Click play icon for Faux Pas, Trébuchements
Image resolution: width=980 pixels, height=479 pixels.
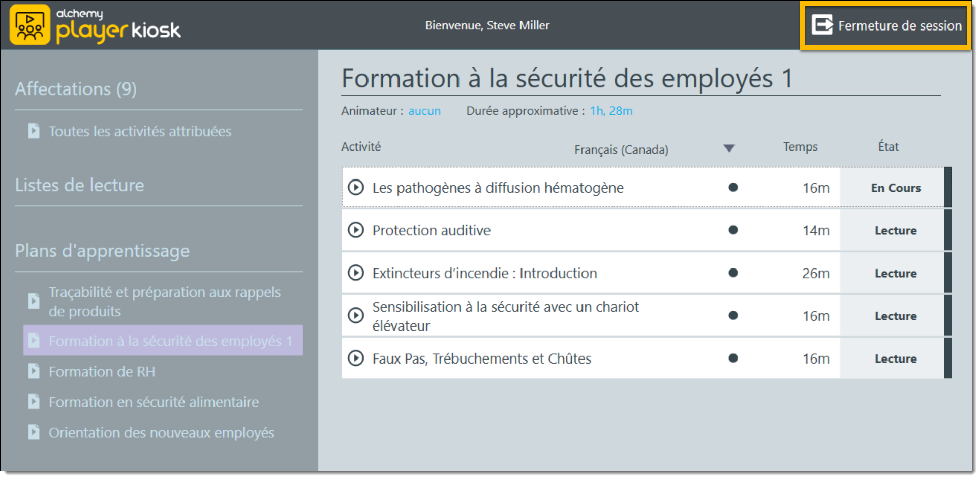pyautogui.click(x=356, y=358)
